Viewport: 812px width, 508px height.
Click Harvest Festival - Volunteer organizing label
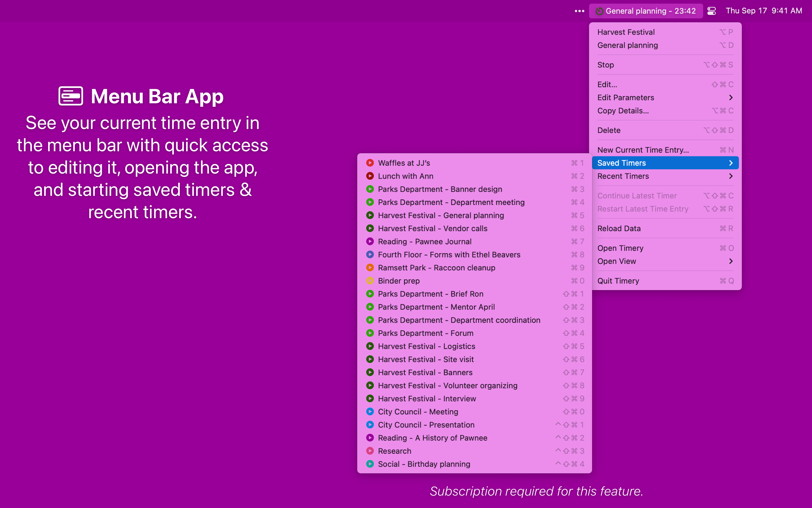pos(448,386)
